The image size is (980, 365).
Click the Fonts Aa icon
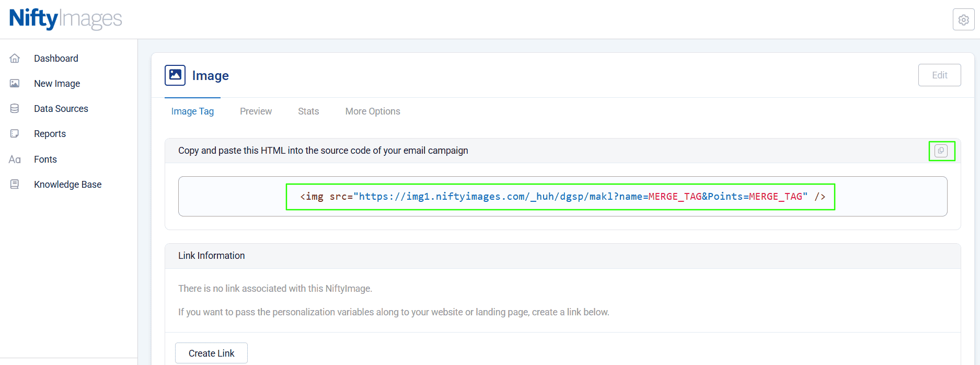[15, 159]
